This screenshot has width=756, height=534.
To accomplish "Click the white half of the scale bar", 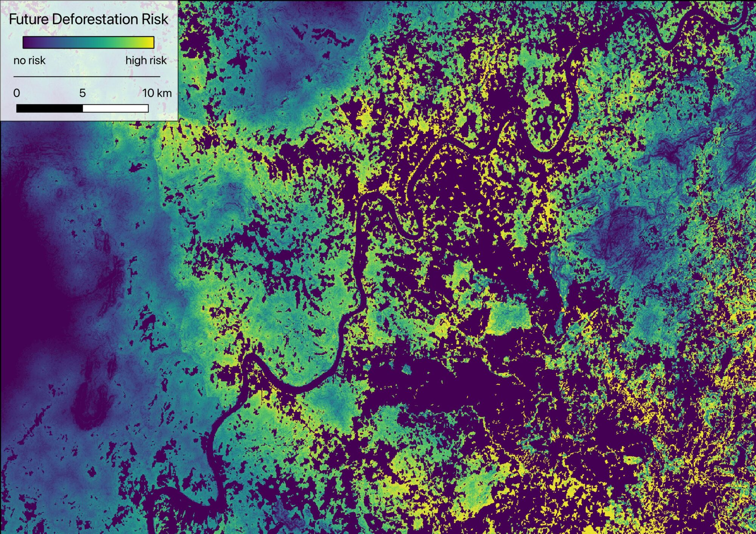I will tap(116, 108).
